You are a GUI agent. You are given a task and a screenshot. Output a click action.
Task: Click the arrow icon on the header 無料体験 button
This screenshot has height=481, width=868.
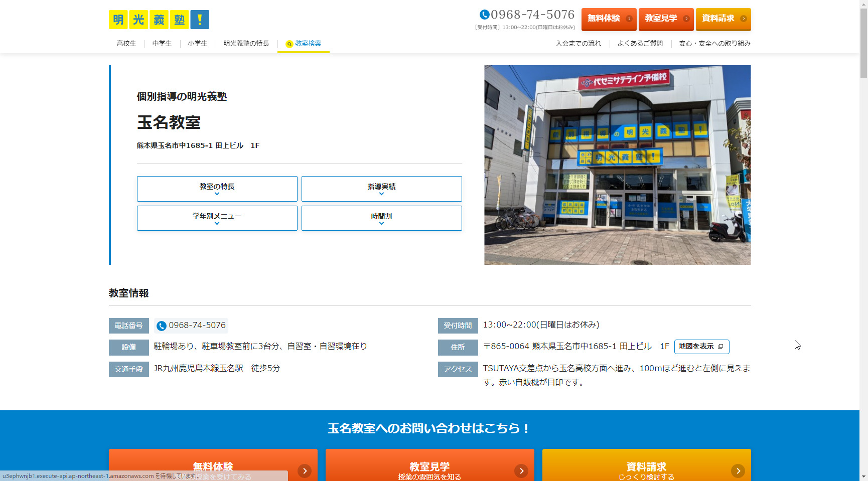pyautogui.click(x=629, y=19)
